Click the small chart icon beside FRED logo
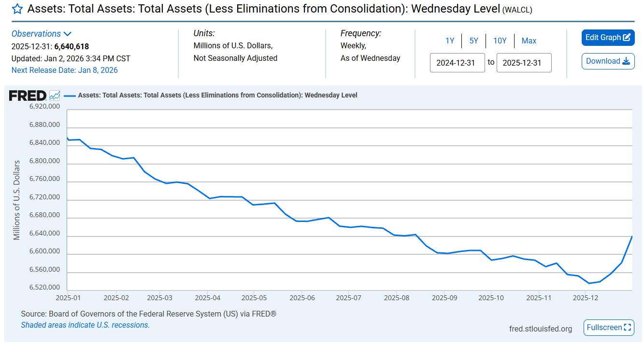The height and width of the screenshot is (346, 644). click(55, 96)
